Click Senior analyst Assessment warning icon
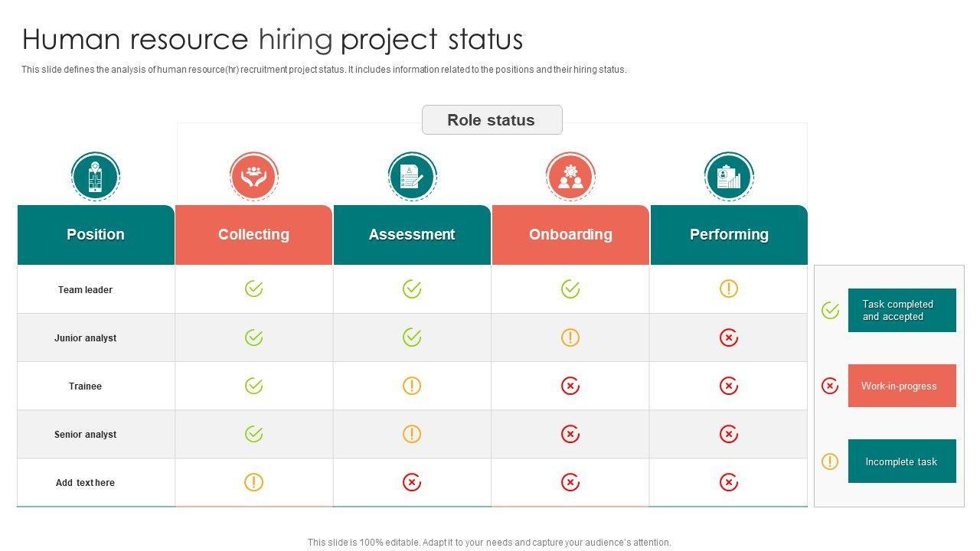980x551 pixels. [412, 434]
